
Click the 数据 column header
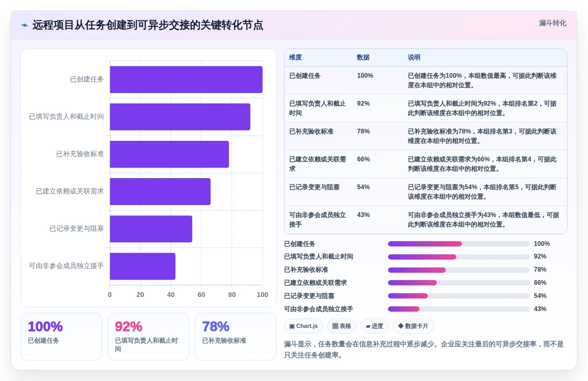tap(363, 57)
